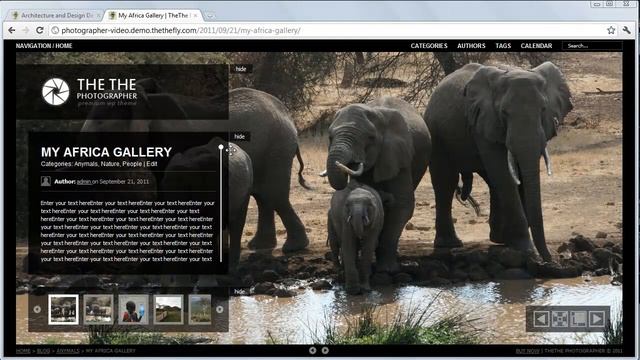
Task: Open the Nature category link
Action: coord(110,164)
